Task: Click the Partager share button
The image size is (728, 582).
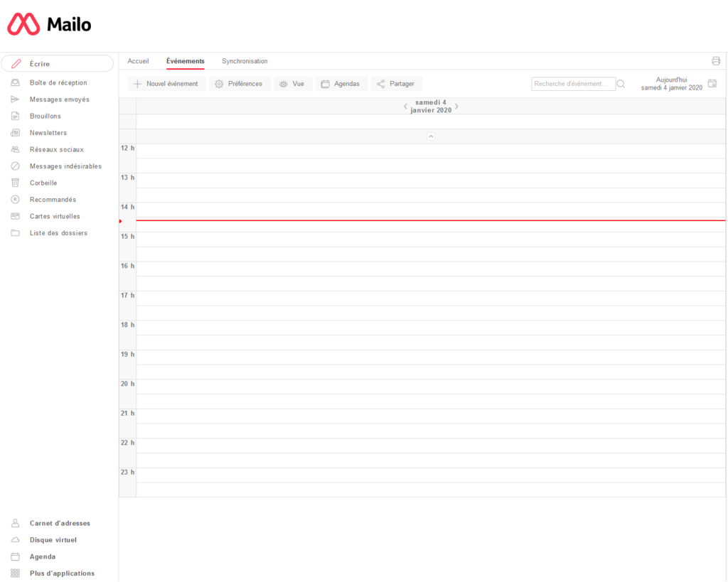Action: point(397,84)
